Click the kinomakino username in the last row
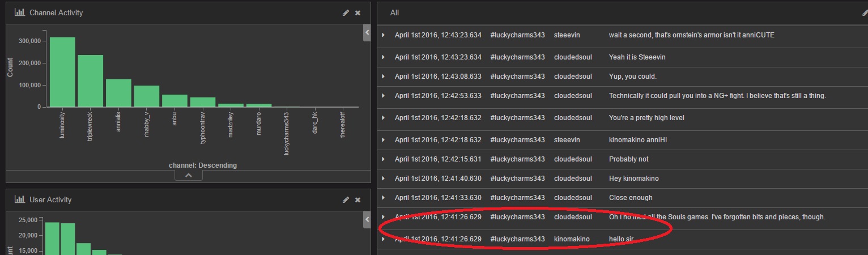868x255 pixels. point(571,239)
